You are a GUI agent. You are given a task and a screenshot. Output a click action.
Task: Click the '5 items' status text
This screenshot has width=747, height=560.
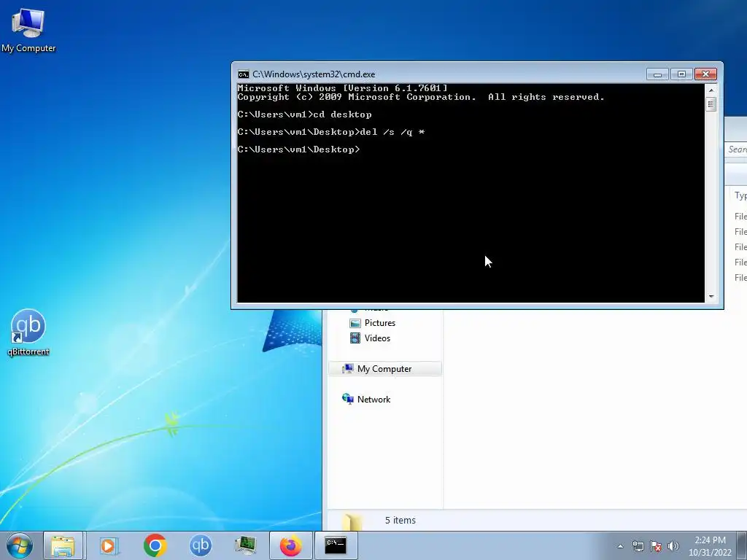click(400, 521)
